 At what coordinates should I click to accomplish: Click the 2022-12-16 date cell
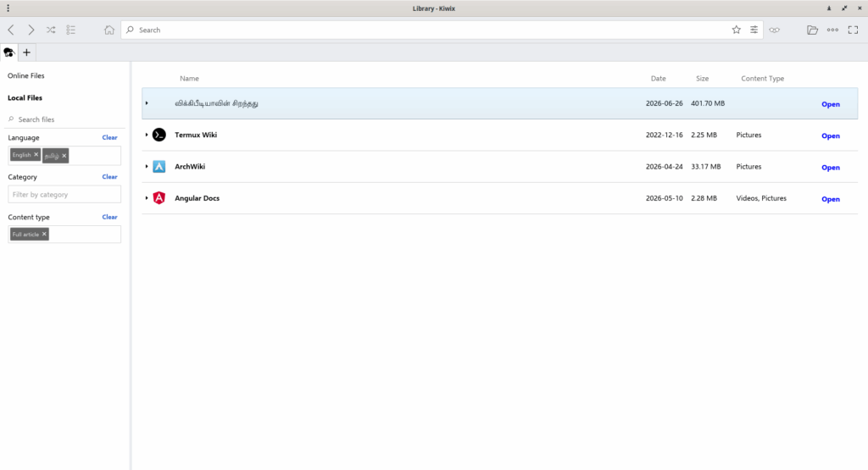pyautogui.click(x=665, y=135)
